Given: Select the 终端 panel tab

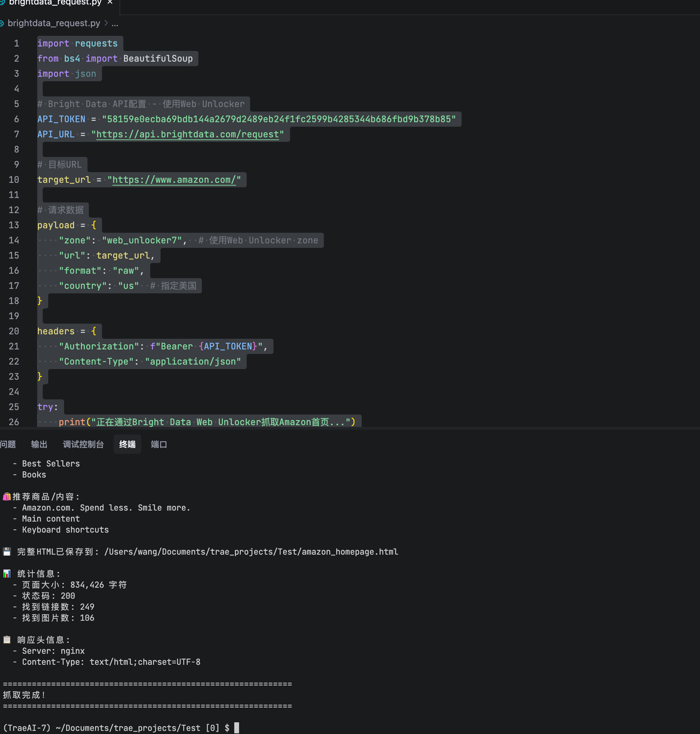Looking at the screenshot, I should 127,444.
